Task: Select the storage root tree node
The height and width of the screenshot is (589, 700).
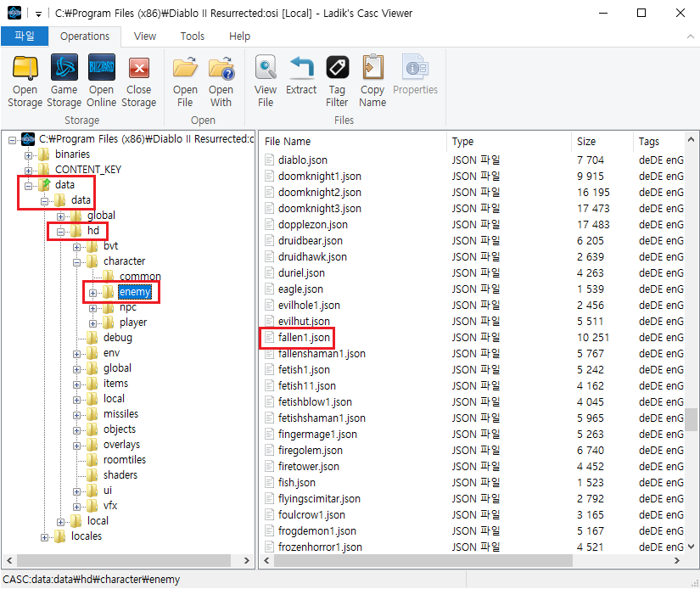Action: click(147, 139)
